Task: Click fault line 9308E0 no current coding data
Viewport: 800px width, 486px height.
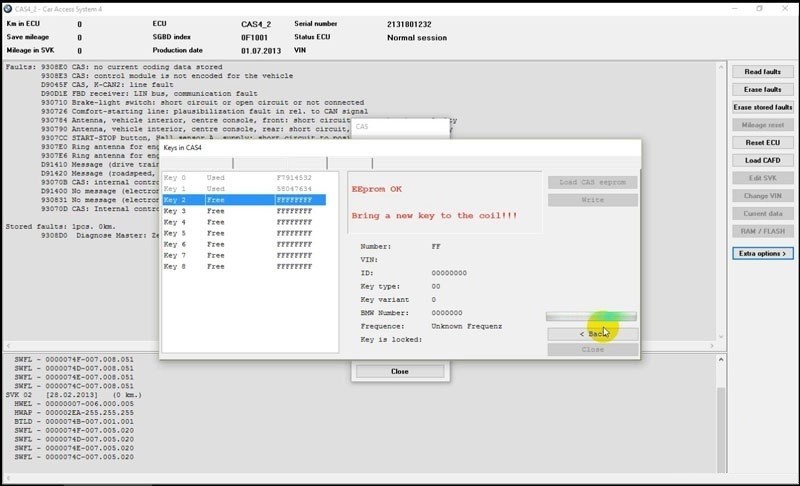Action: point(132,67)
